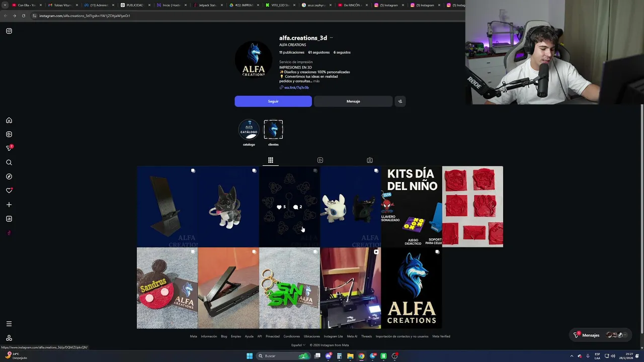
Task: Click the browser address bar URL
Action: point(85,16)
